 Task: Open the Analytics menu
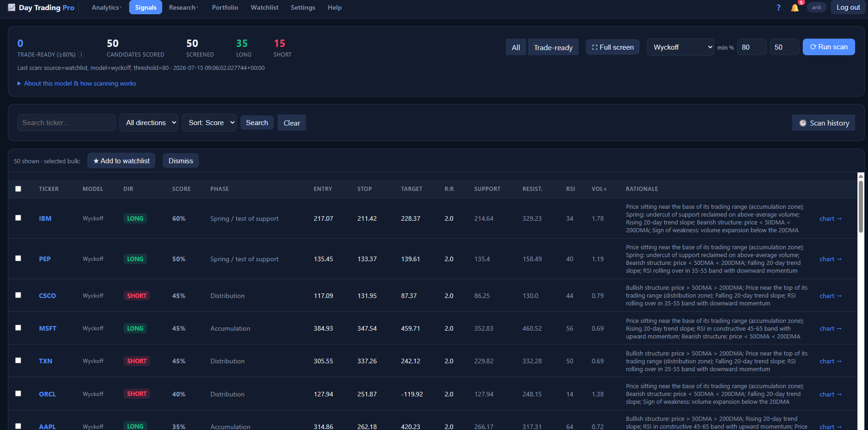pyautogui.click(x=106, y=7)
